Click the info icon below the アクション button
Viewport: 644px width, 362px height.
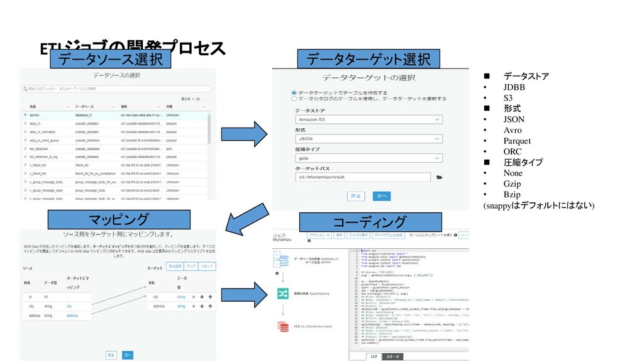(x=309, y=241)
